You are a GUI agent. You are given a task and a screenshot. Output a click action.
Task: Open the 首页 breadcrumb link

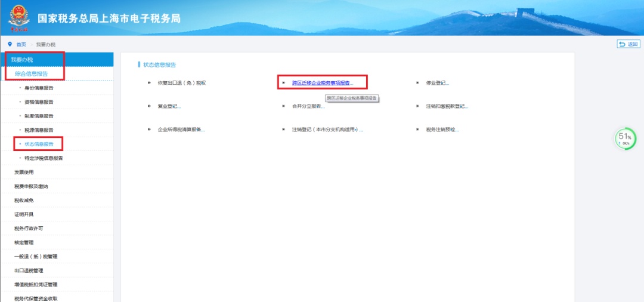(21, 44)
